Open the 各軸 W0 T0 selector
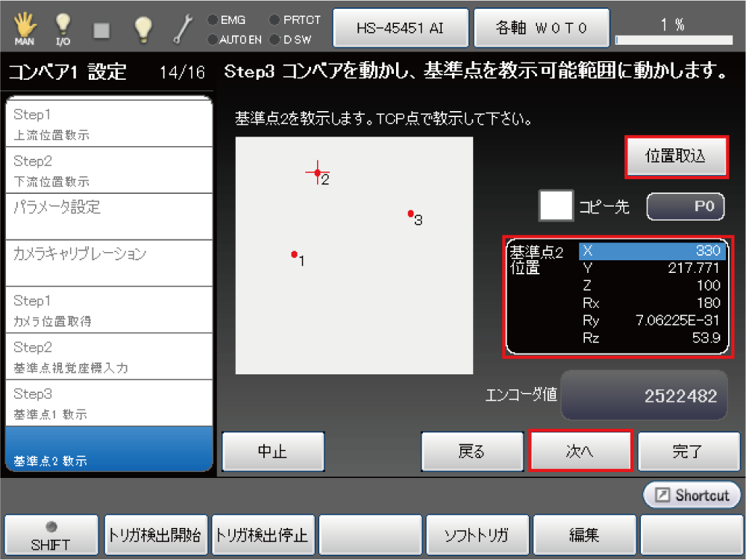The image size is (746, 560). [x=542, y=28]
